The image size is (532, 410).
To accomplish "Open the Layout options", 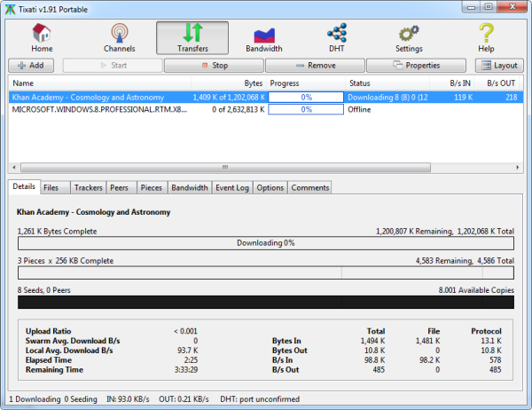I will click(x=499, y=66).
